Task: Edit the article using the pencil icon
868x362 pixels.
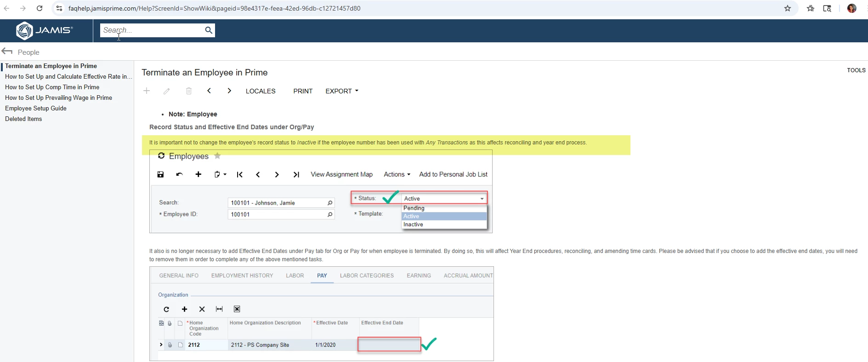Action: pos(167,91)
